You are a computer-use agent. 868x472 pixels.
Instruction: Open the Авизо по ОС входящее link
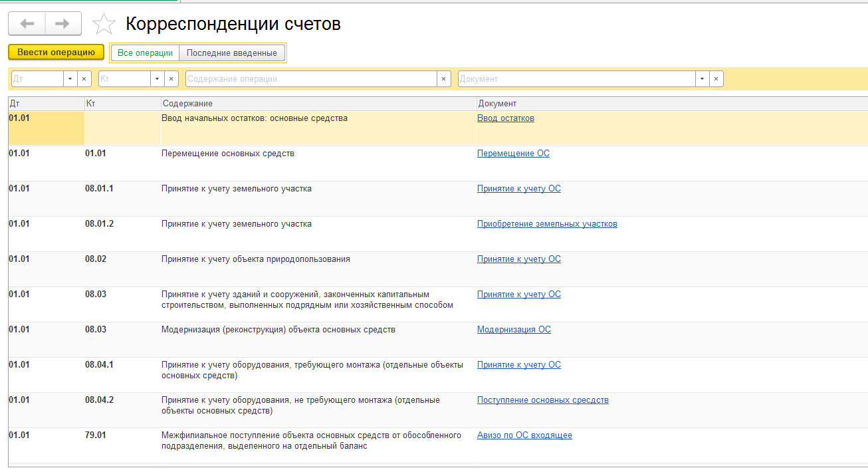pos(524,435)
